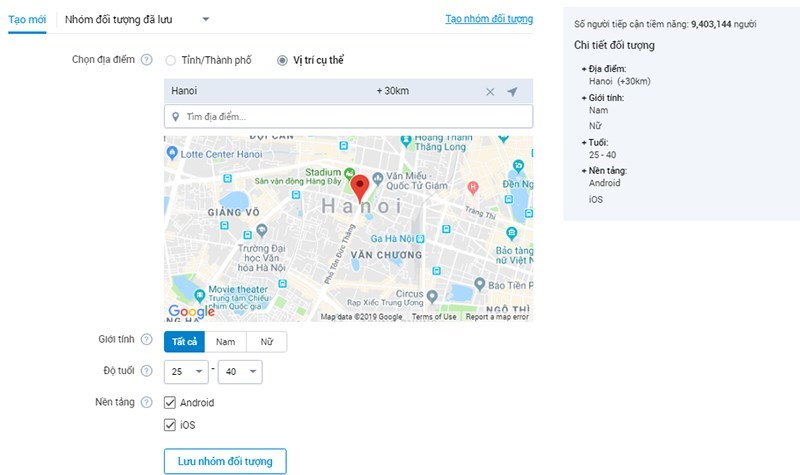The width and height of the screenshot is (800, 475).
Task: Click the help icon beside Độ tuổi
Action: (147, 372)
